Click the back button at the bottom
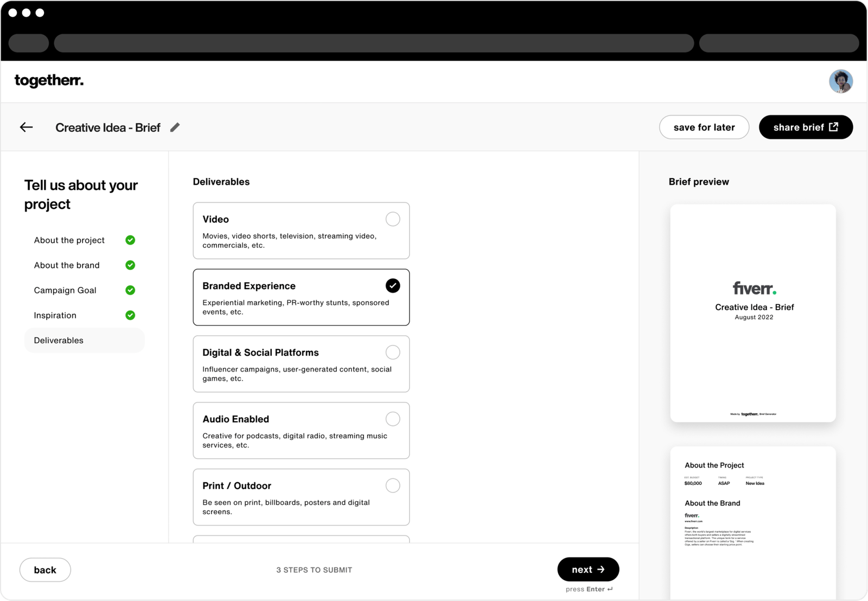 [45, 570]
